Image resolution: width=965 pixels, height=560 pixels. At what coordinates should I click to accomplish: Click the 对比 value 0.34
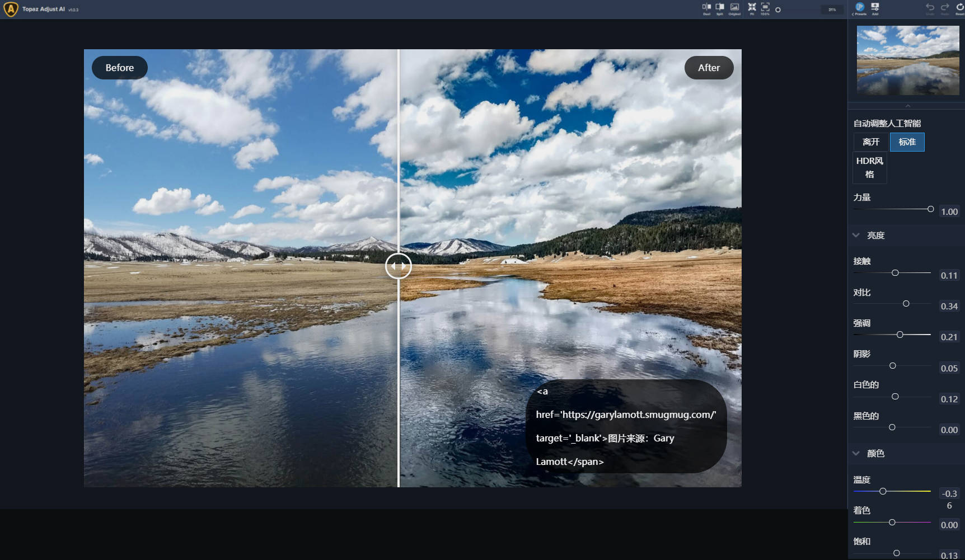pyautogui.click(x=949, y=306)
